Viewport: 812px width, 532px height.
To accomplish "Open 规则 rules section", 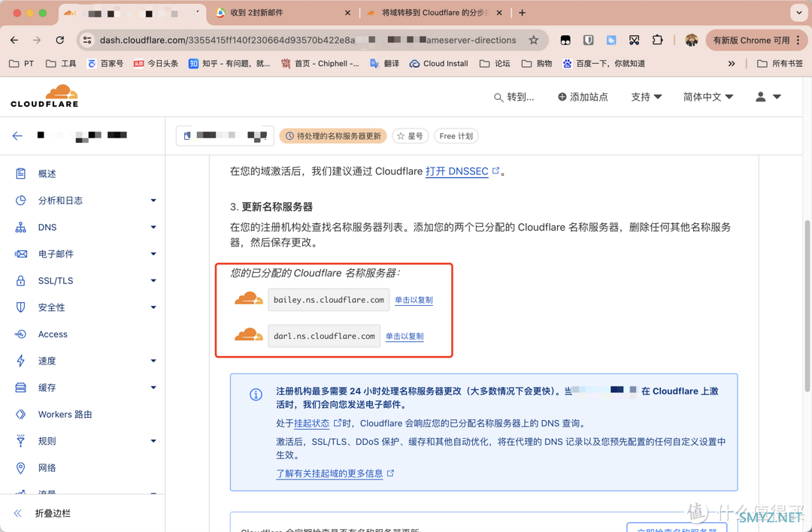I will pos(47,441).
